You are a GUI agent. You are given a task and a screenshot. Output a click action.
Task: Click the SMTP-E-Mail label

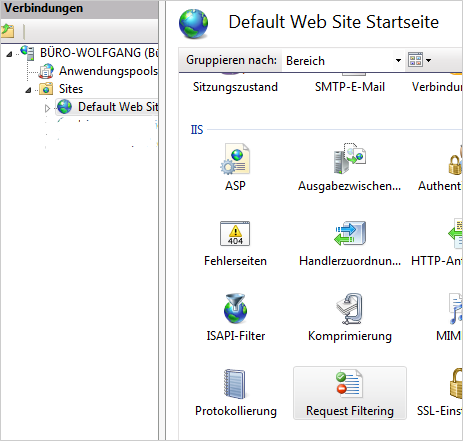pos(350,87)
